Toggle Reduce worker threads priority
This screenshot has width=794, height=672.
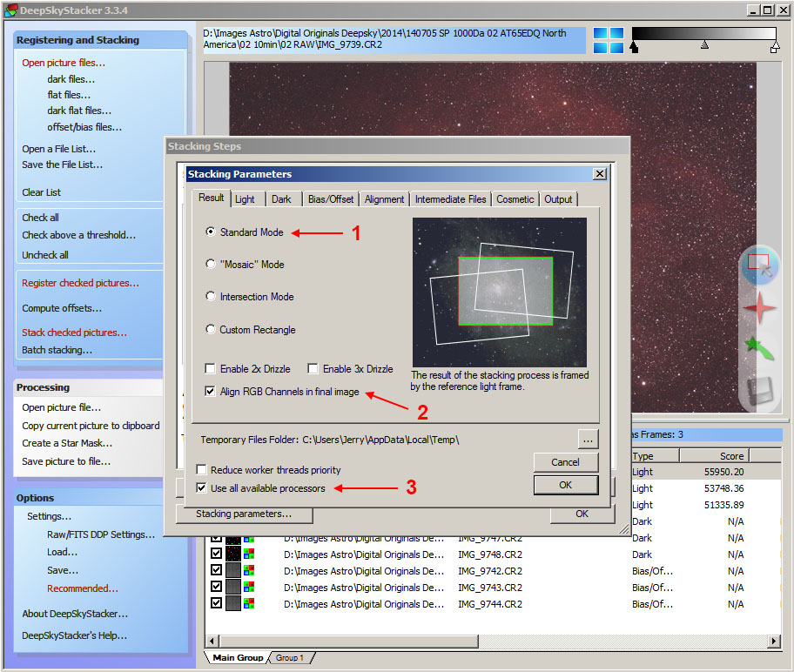[201, 469]
